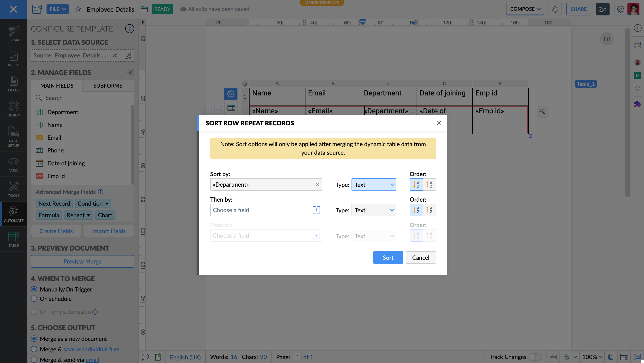
Task: Toggle Track Changes switch
Action: tap(535, 357)
